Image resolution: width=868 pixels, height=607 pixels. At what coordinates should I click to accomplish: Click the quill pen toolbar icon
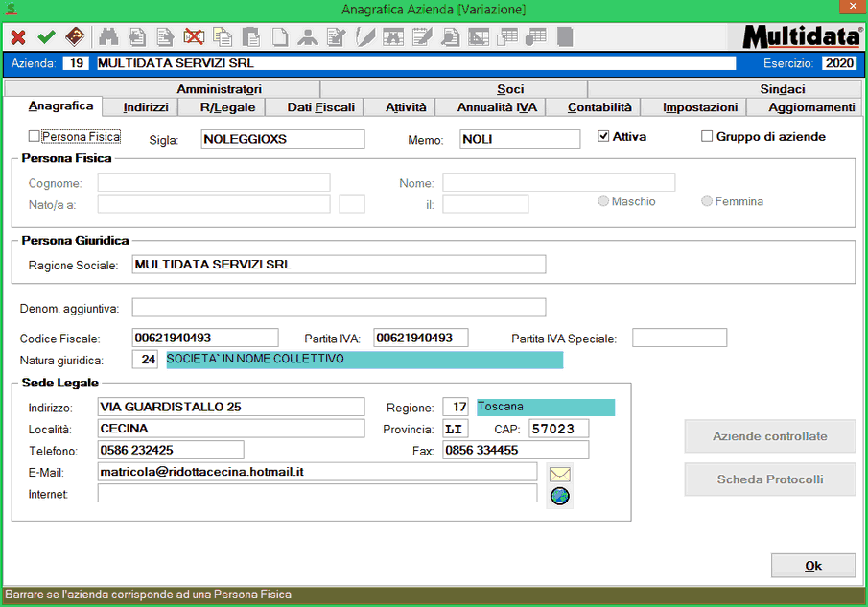point(365,37)
